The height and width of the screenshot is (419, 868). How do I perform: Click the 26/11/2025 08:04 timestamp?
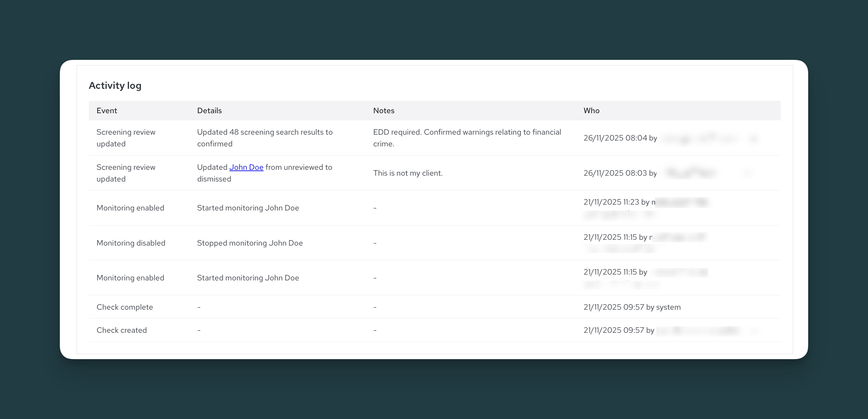point(615,138)
